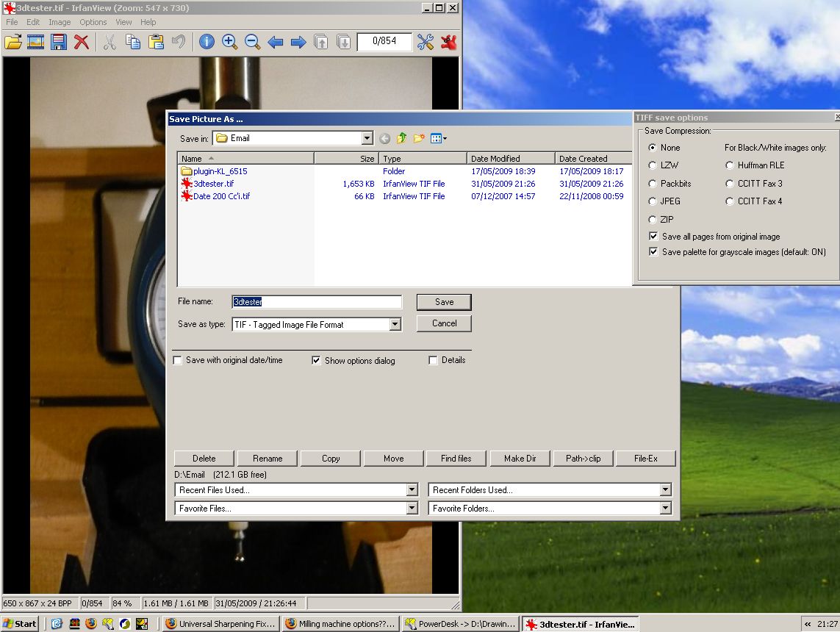
Task: Open the Favorite Folders dropdown
Action: click(665, 509)
